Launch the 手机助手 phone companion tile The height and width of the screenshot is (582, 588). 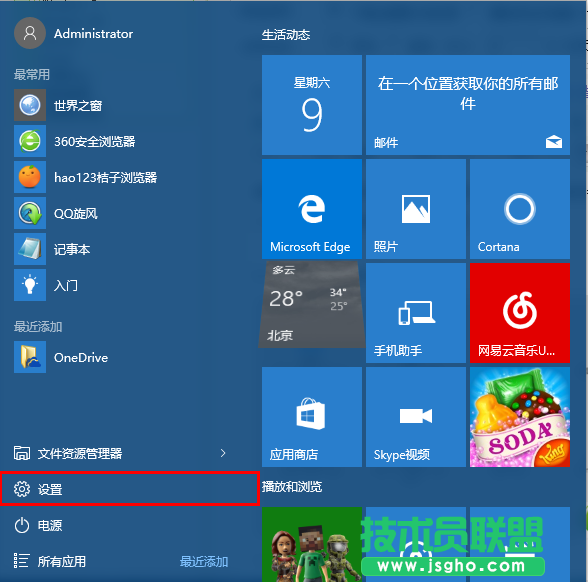(x=416, y=313)
